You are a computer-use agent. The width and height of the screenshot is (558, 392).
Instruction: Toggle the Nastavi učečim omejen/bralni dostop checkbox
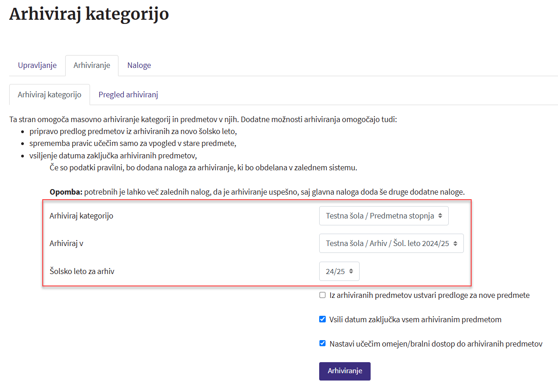pos(322,343)
